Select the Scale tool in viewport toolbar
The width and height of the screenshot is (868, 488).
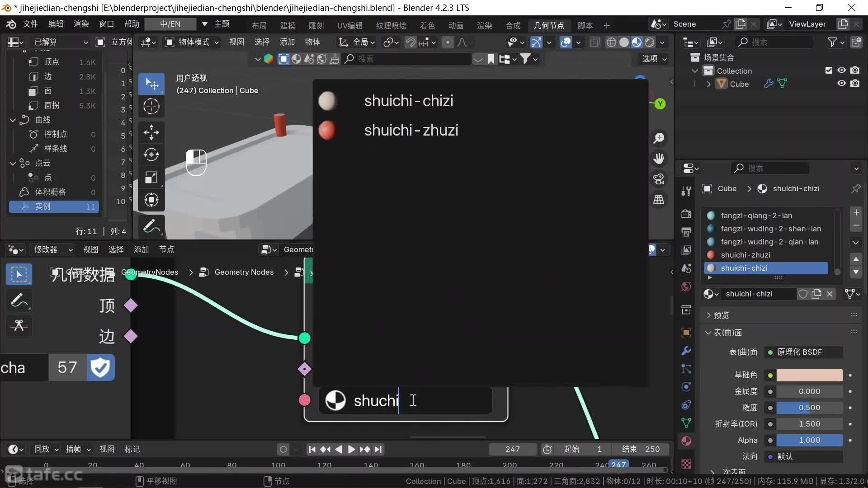point(151,178)
